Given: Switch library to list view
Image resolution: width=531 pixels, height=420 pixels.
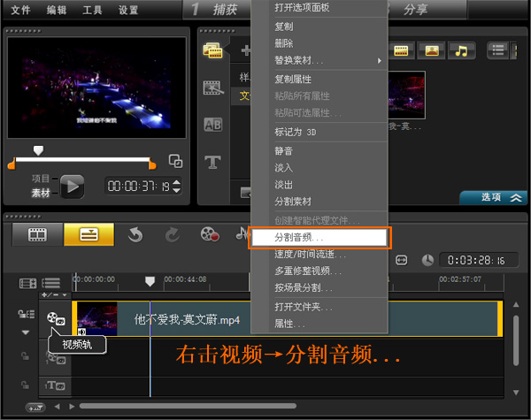Looking at the screenshot, I should click(497, 50).
